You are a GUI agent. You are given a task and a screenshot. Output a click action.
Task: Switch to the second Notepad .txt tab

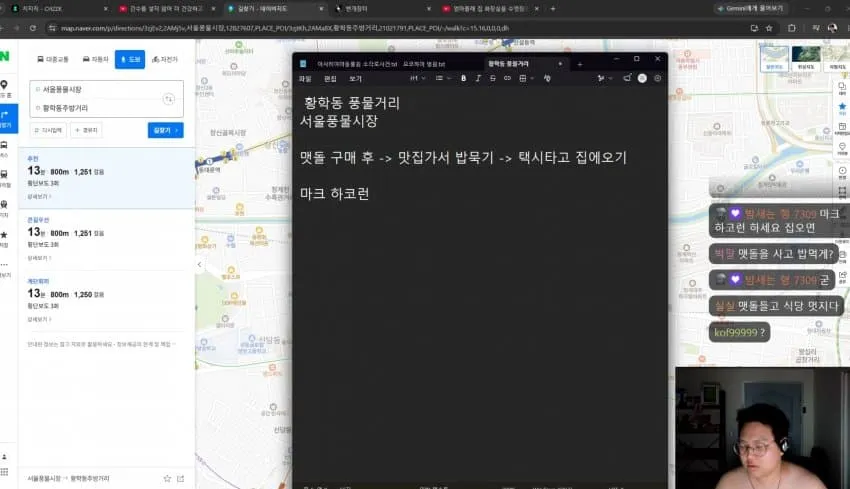[424, 64]
